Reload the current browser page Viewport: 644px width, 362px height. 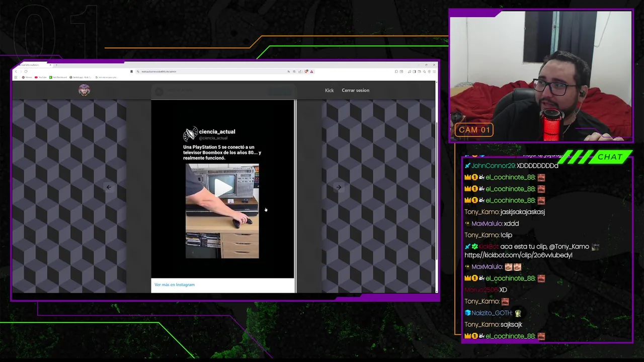point(26,71)
